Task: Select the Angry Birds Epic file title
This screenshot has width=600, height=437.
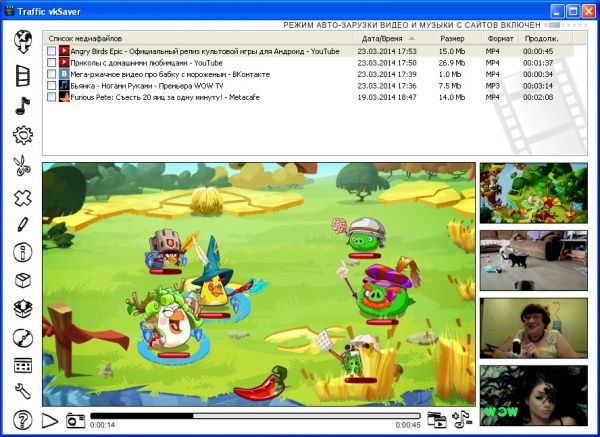Action: [205, 51]
